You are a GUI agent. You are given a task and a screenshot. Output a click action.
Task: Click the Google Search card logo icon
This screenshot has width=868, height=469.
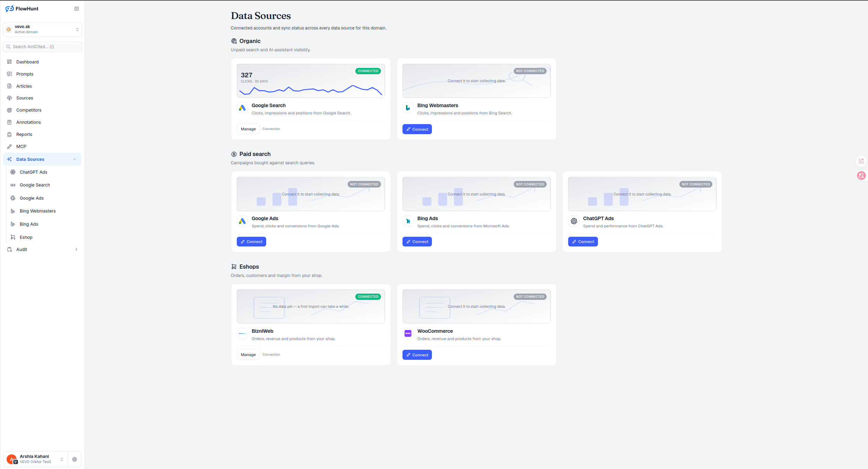(x=242, y=108)
